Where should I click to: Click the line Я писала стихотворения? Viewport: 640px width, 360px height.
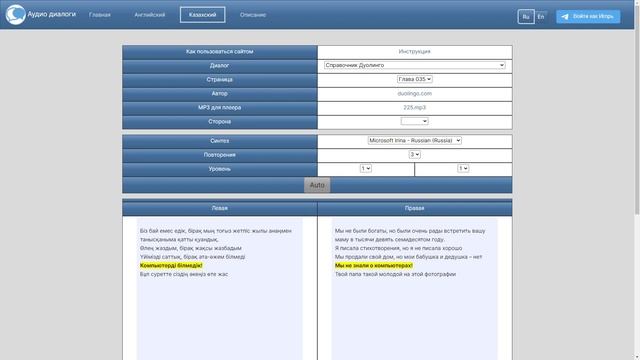tap(398, 248)
